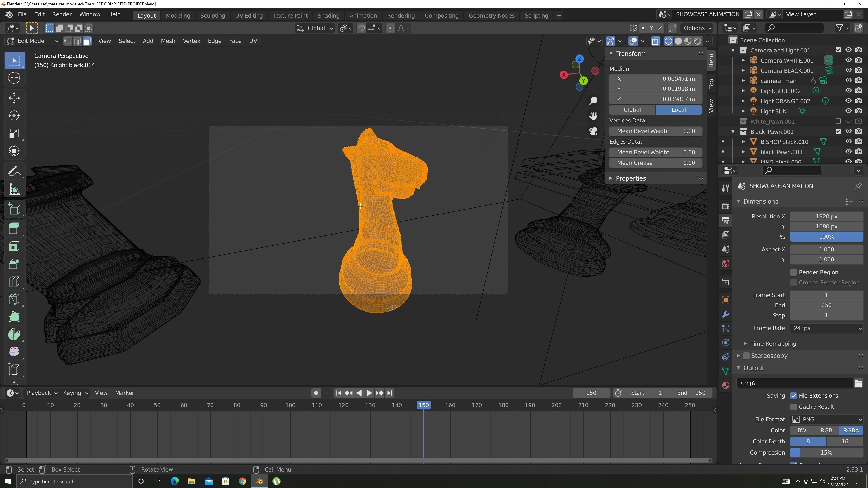Open the Render menu
The width and height of the screenshot is (868, 488).
tap(62, 14)
